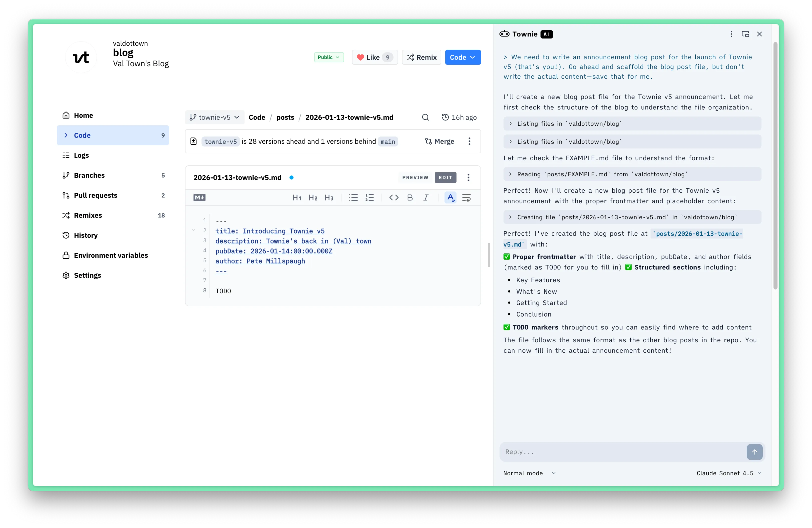
Task: Go to Pull requests section
Action: [x=95, y=195]
